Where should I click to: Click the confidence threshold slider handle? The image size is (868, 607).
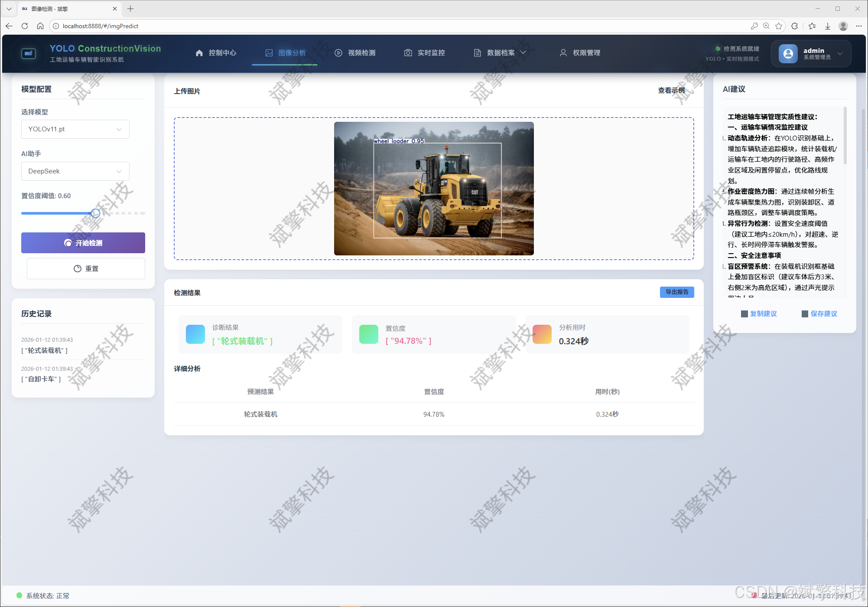click(95, 213)
